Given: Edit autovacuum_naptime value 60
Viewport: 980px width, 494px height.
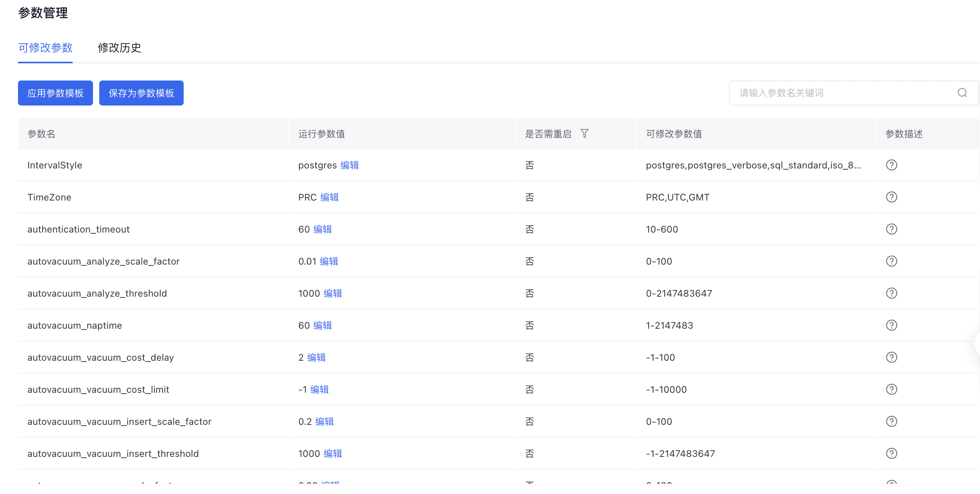Looking at the screenshot, I should click(x=322, y=326).
